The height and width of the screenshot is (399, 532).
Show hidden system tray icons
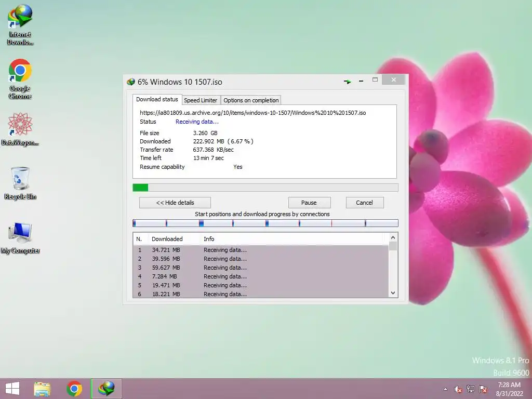pos(445,389)
